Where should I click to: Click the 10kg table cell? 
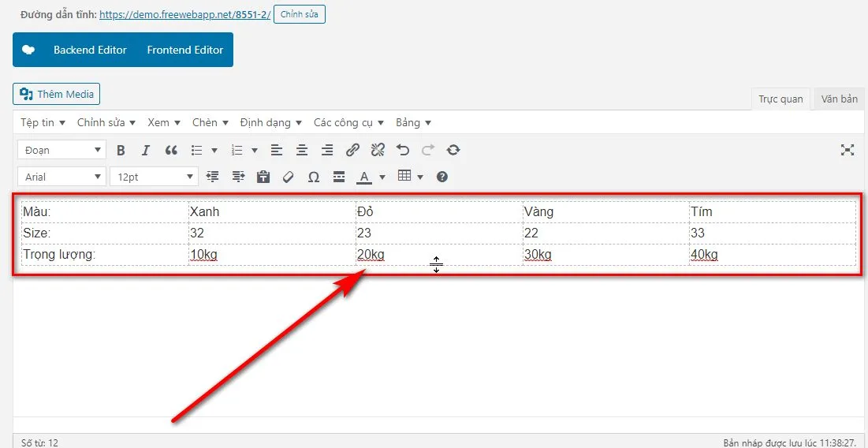coord(272,255)
